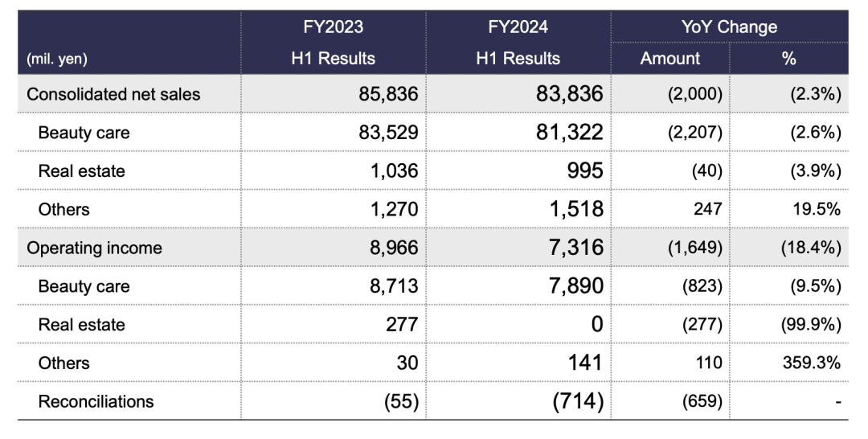Select the 1,518 others sales value

tap(575, 209)
